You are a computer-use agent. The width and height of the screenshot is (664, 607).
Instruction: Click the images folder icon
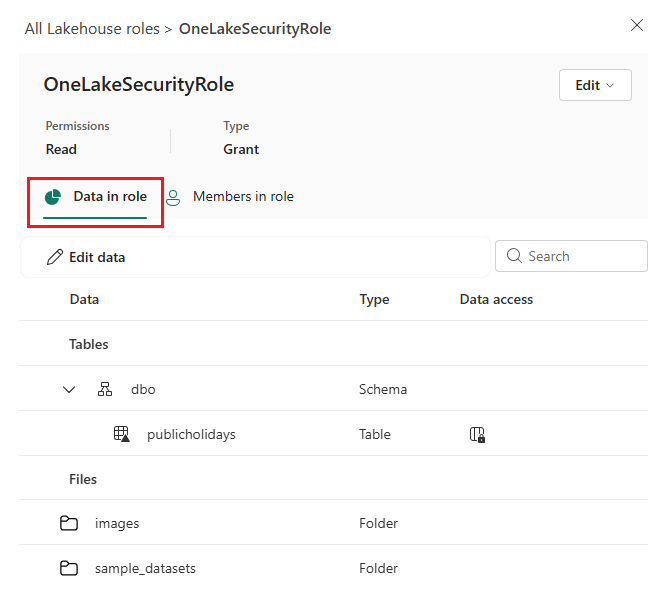[x=69, y=523]
